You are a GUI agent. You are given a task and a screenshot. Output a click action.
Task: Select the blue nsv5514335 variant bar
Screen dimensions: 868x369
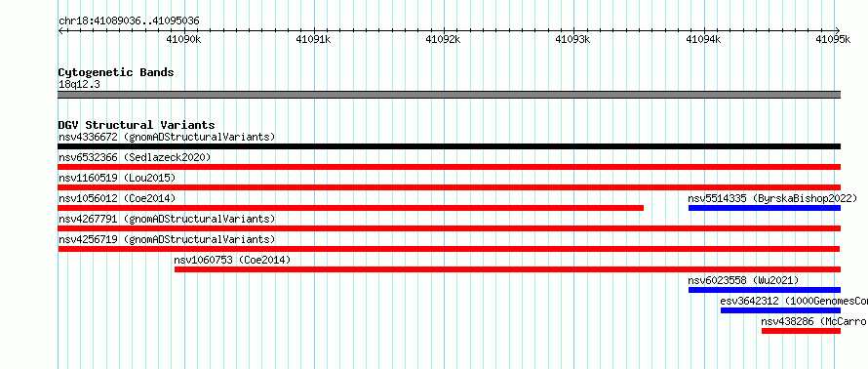(x=765, y=208)
